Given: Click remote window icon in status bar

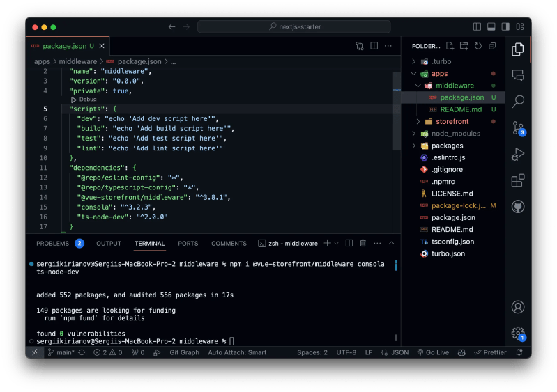Looking at the screenshot, I should [35, 352].
